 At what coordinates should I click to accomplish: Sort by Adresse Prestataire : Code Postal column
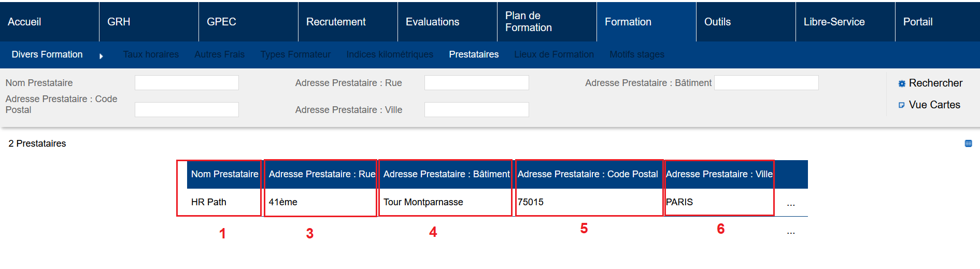click(x=588, y=174)
